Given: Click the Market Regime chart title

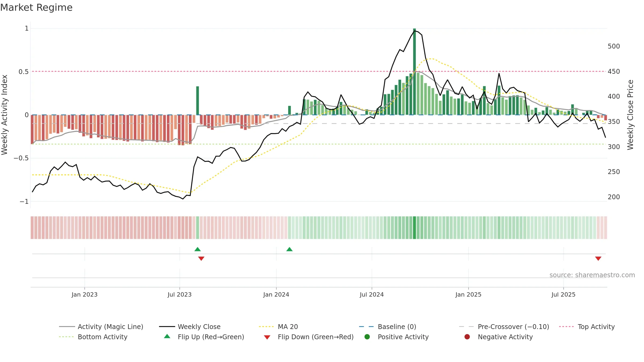Looking at the screenshot, I should 36,8.
